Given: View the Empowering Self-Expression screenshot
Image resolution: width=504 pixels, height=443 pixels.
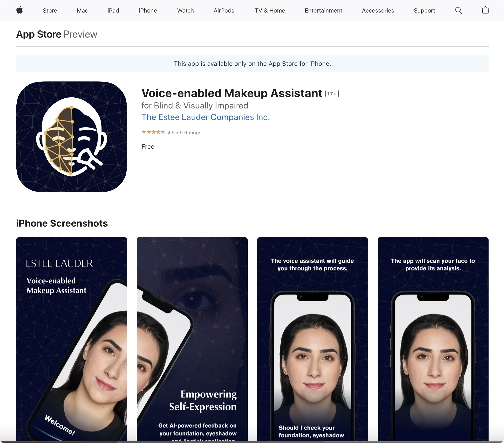Looking at the screenshot, I should pos(192,339).
